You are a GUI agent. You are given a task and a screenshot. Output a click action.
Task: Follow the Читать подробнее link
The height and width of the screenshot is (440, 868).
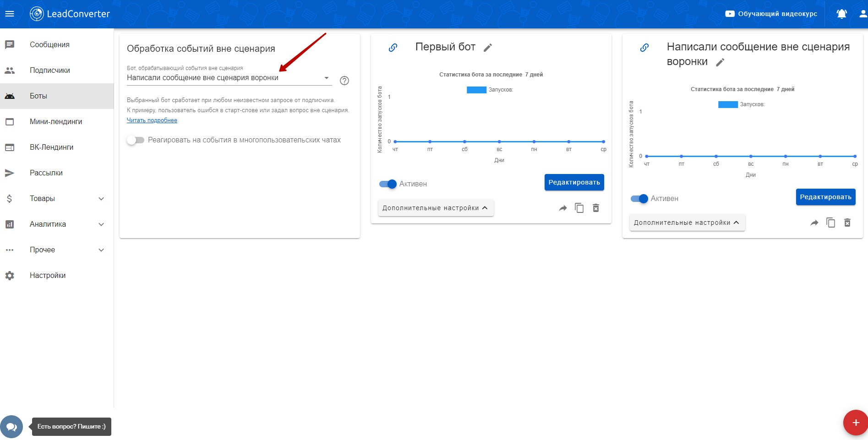click(152, 120)
